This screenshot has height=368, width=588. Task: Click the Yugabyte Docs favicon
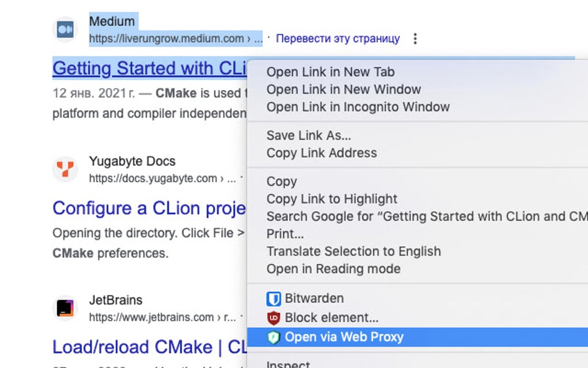click(x=65, y=169)
